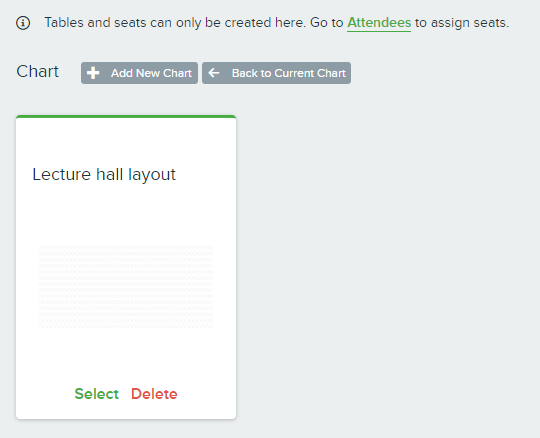The image size is (540, 438).
Task: Click the green top border of the card
Action: tap(126, 117)
